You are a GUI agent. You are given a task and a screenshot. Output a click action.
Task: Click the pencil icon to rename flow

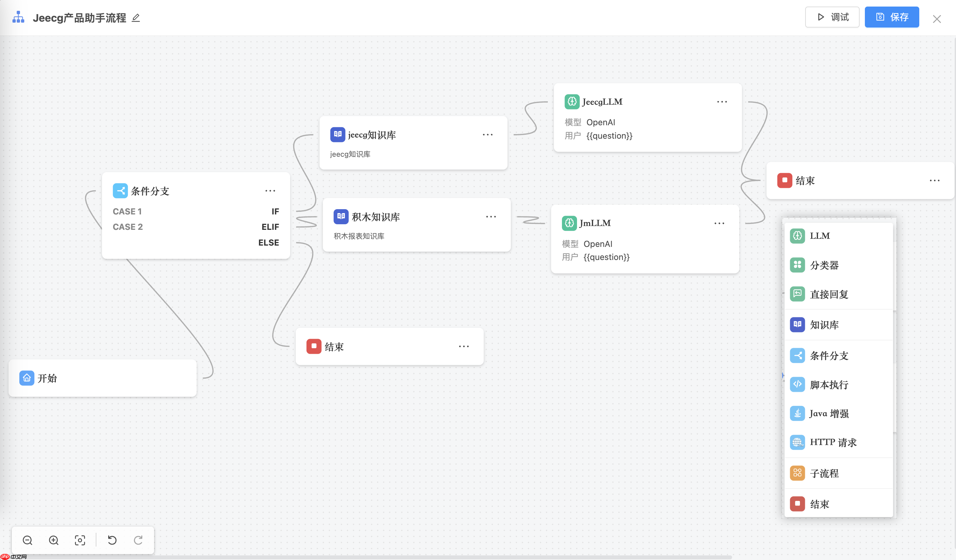tap(136, 18)
